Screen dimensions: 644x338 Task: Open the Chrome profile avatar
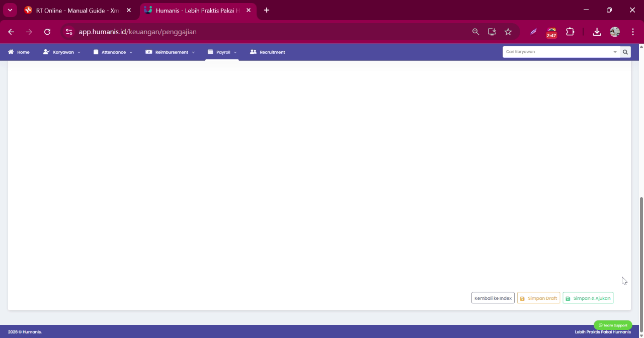(615, 32)
